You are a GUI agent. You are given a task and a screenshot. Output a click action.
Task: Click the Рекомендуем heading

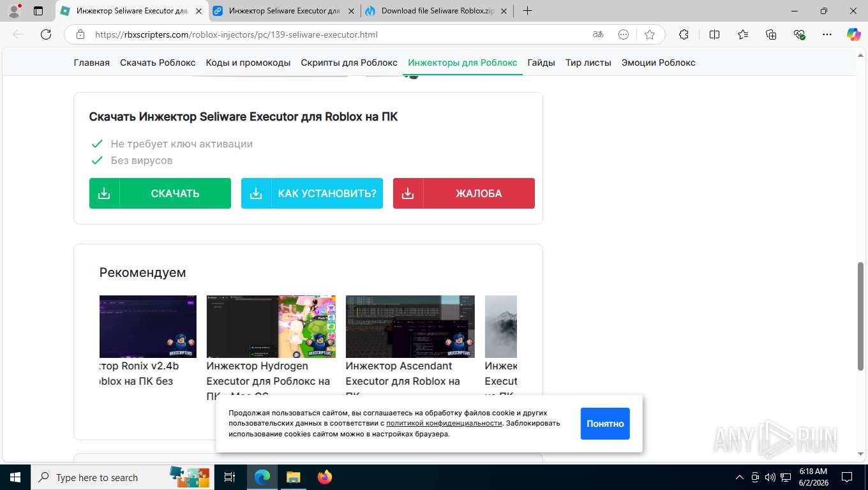[143, 272]
